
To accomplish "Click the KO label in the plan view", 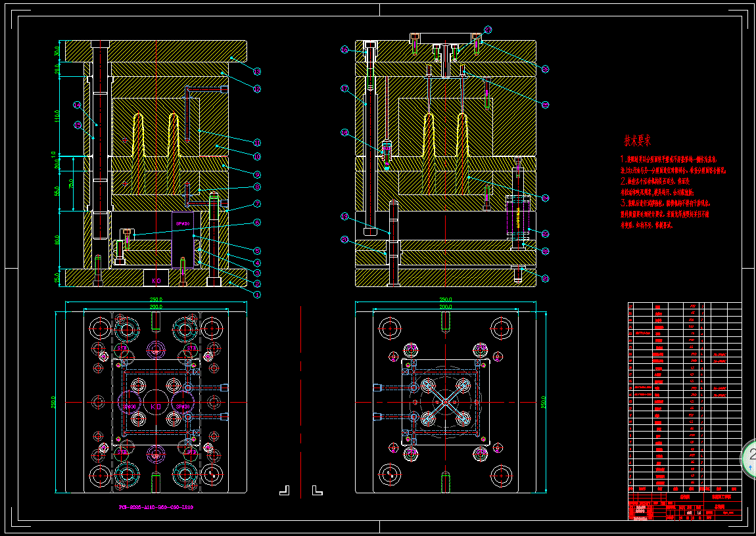I will tap(156, 407).
